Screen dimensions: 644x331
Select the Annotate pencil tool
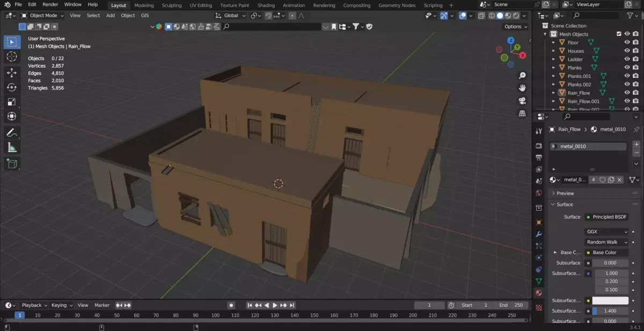pyautogui.click(x=12, y=132)
